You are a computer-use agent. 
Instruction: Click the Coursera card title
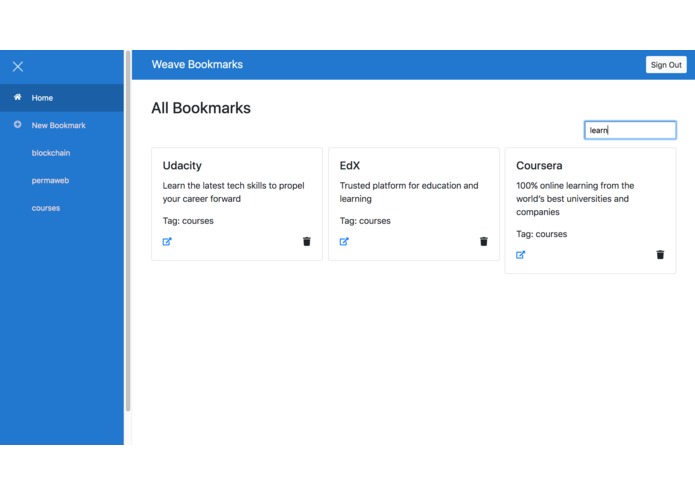(539, 166)
